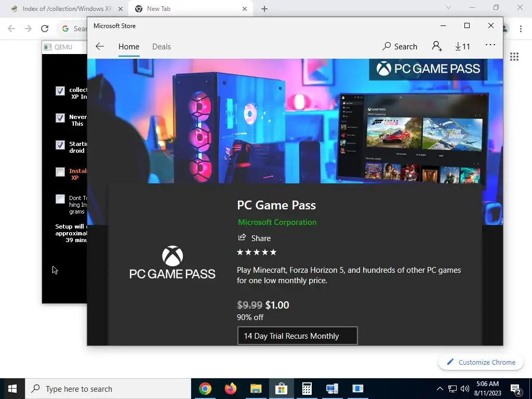Click the taskbar search box
This screenshot has width=532, height=399.
[x=108, y=389]
